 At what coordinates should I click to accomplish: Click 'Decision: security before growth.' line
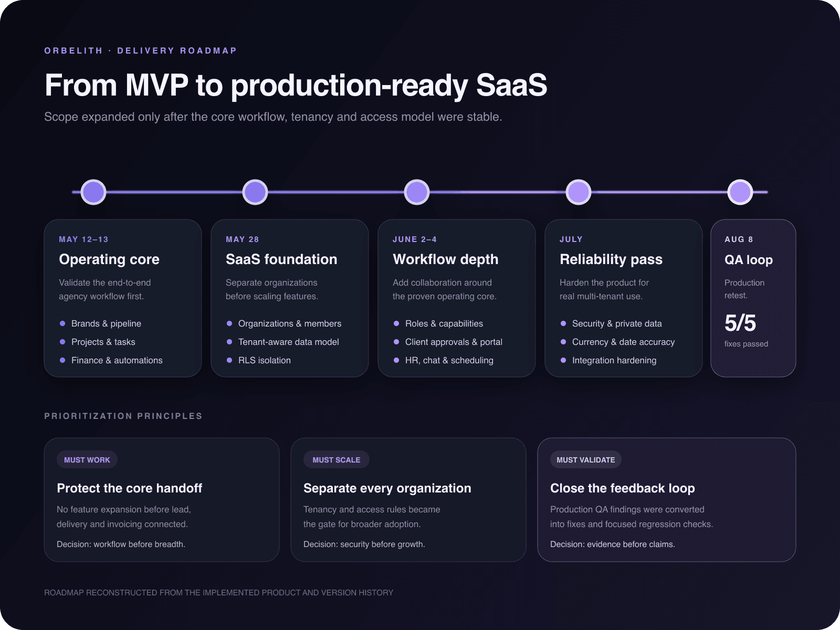364,544
